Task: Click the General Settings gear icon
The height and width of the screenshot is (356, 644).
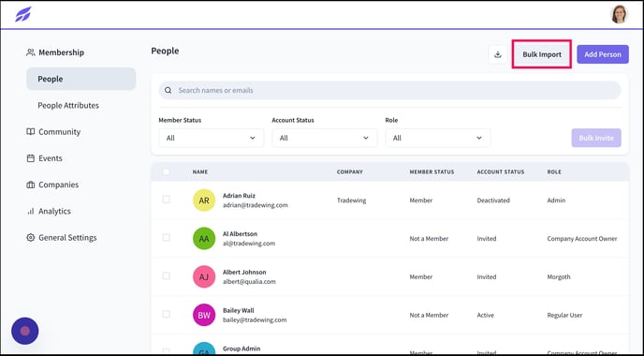Action: pyautogui.click(x=30, y=238)
